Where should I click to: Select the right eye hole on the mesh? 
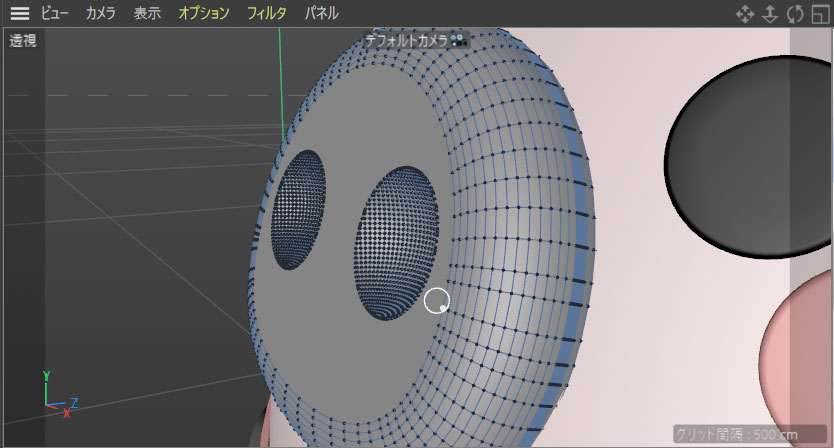(394, 242)
